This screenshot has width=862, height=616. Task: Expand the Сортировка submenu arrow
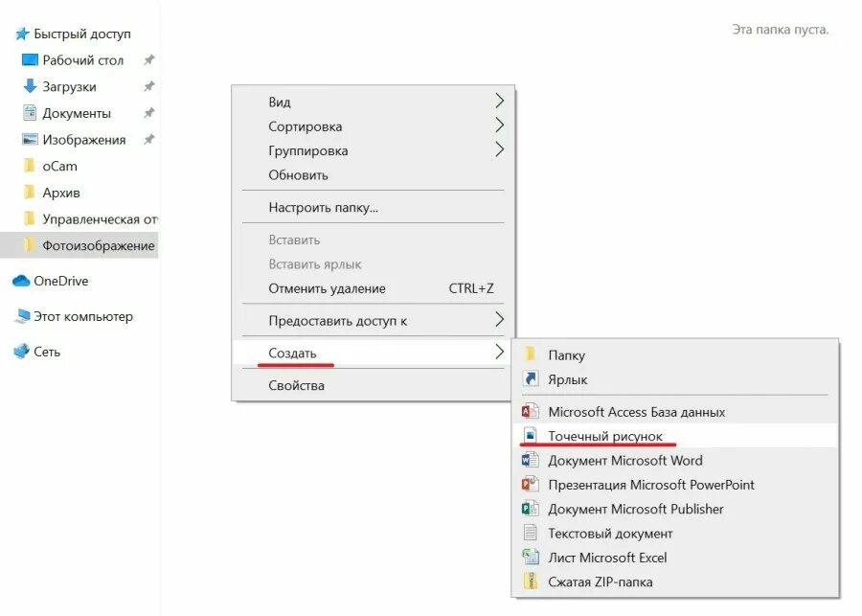[499, 125]
